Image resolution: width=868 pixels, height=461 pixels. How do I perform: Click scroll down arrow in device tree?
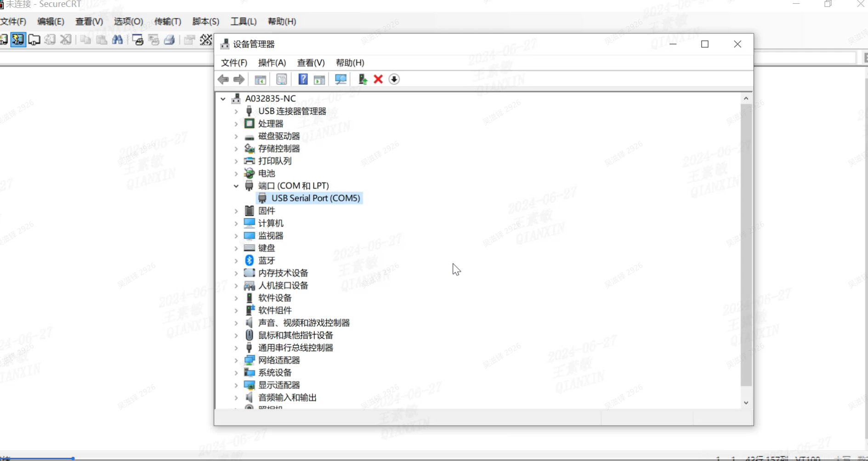[x=746, y=403]
